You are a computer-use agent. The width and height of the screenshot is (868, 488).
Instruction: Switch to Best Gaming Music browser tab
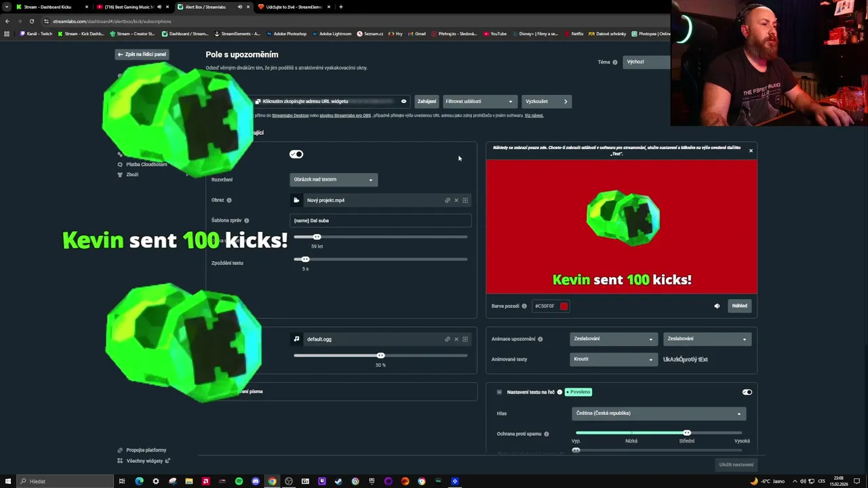point(133,7)
